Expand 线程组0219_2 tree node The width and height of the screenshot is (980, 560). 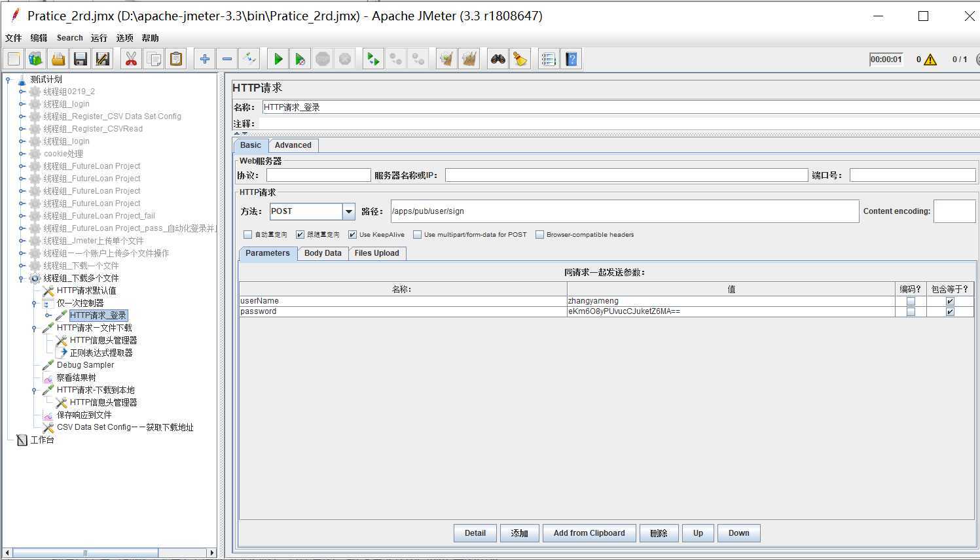[x=22, y=92]
